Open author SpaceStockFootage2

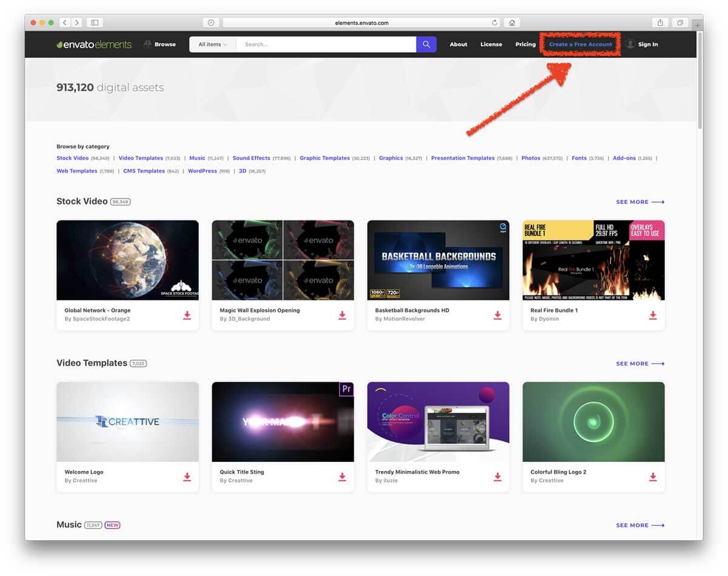pos(101,319)
